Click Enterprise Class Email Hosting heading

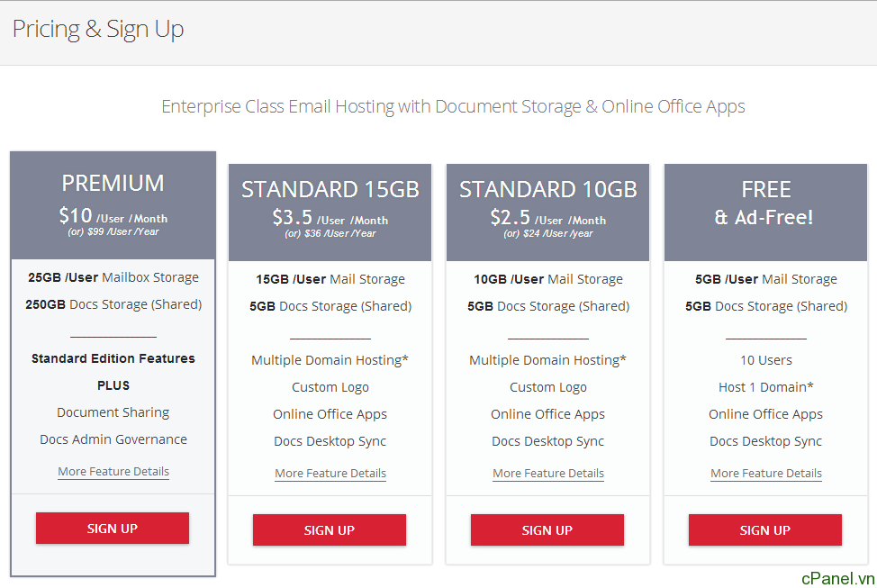coord(453,106)
